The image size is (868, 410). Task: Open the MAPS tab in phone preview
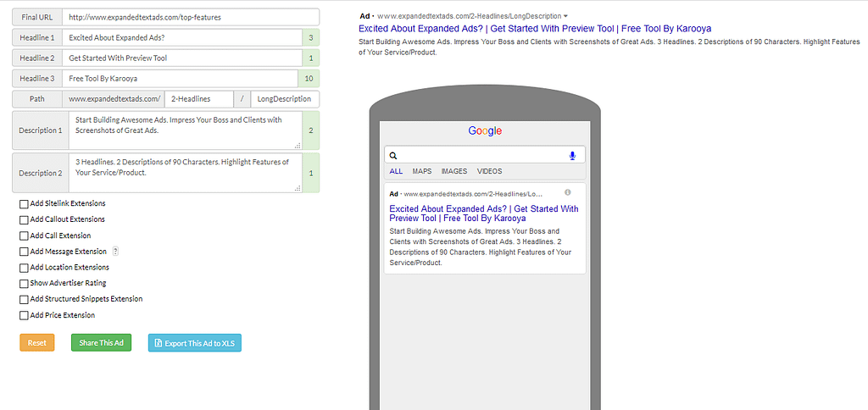pos(422,171)
